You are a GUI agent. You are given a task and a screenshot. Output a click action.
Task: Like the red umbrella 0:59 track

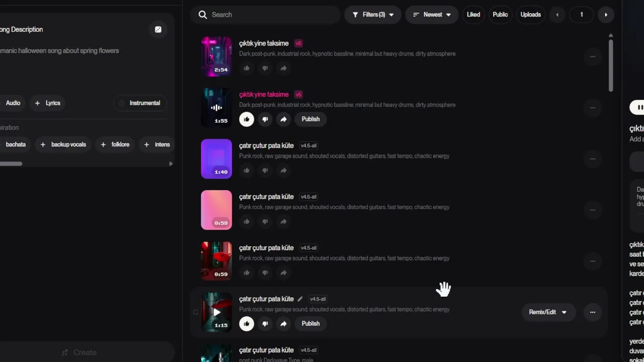pyautogui.click(x=247, y=273)
